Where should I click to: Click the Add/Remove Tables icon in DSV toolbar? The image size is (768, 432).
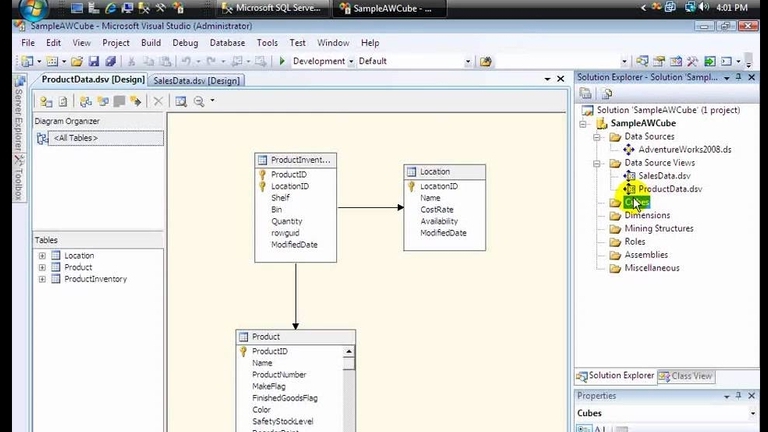[x=46, y=101]
